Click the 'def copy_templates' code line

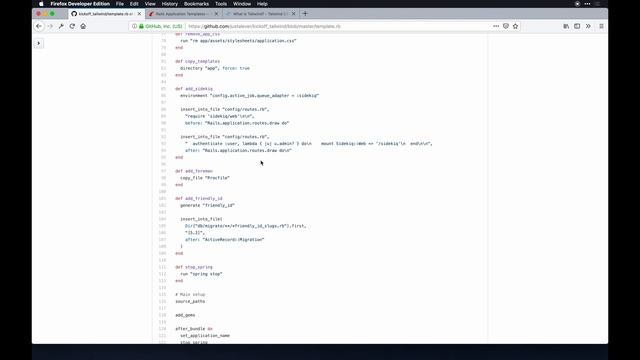click(x=198, y=61)
